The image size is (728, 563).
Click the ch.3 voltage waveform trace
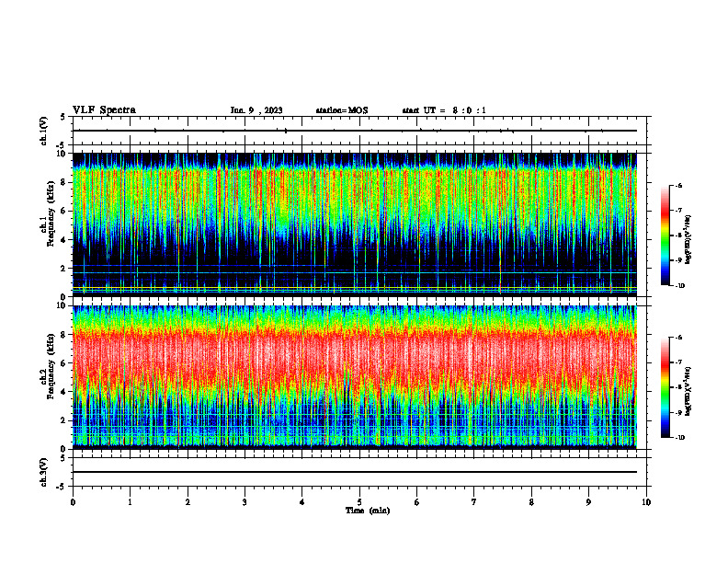[354, 472]
